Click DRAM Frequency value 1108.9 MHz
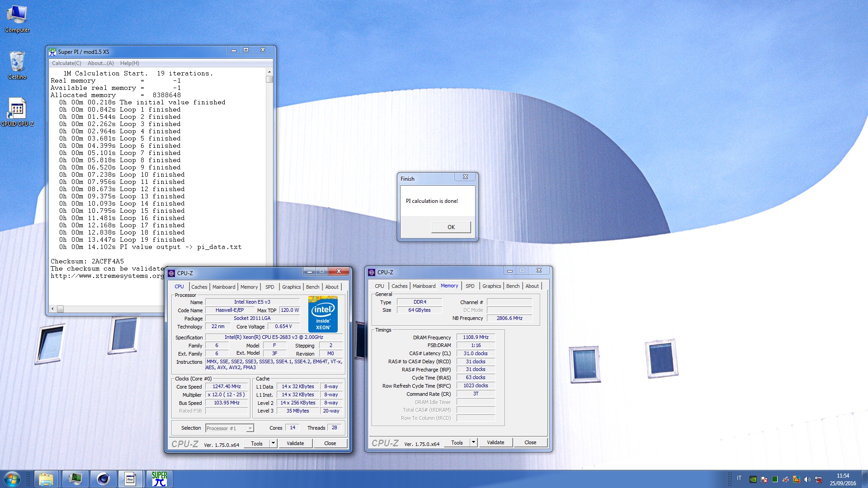The height and width of the screenshot is (488, 868). [476, 337]
